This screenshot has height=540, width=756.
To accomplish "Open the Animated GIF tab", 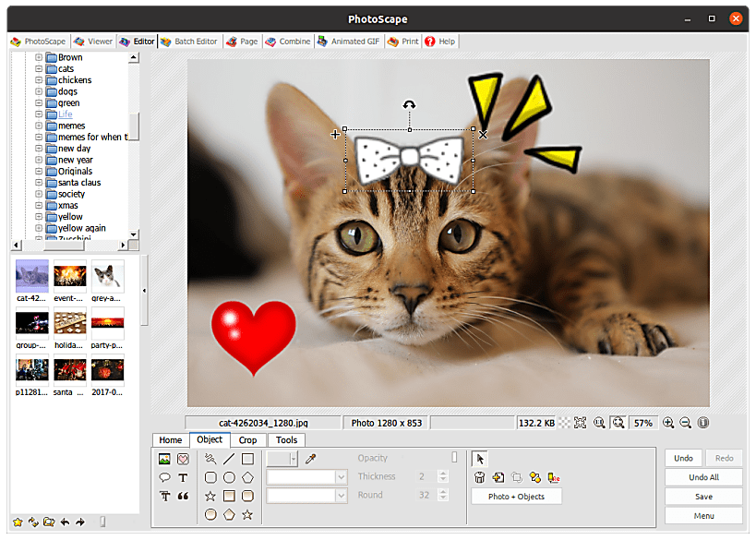I will [x=348, y=42].
